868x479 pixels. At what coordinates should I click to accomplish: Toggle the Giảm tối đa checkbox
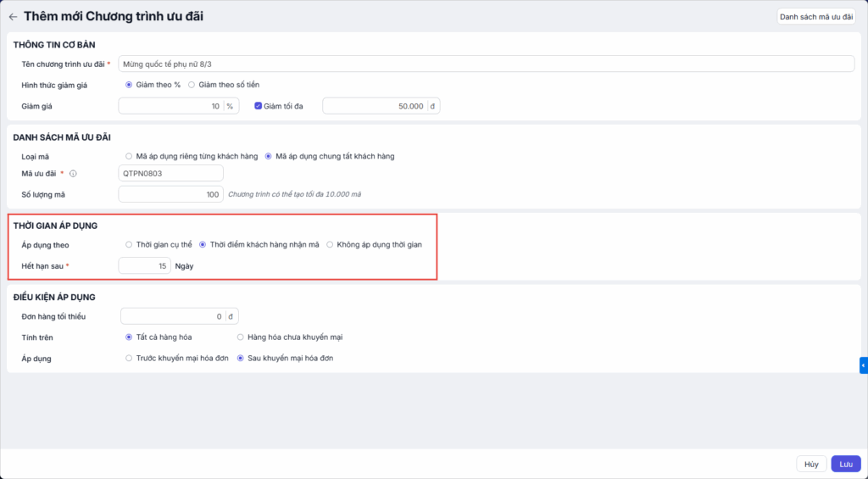tap(259, 106)
